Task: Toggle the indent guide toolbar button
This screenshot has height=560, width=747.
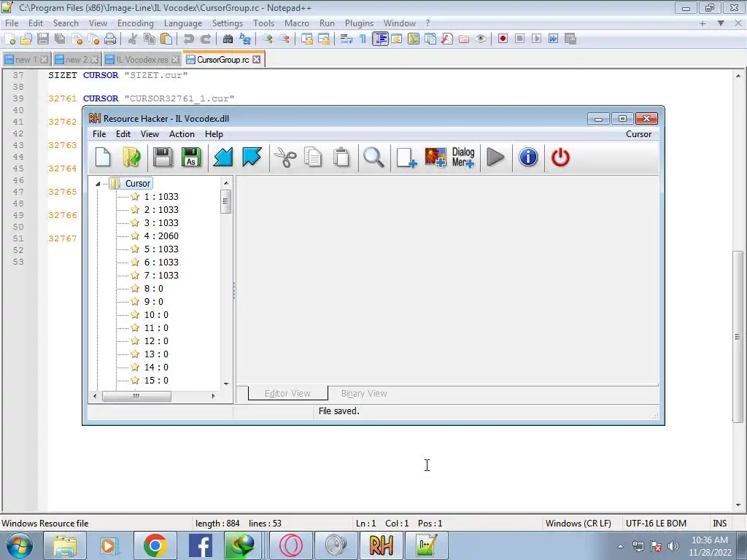Action: (380, 39)
